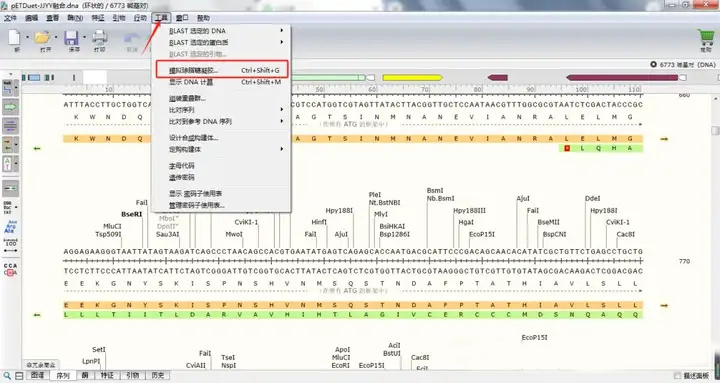Toggle the primers arrows sidebar button
Viewport: 720px width, 383px height.
coord(8,145)
